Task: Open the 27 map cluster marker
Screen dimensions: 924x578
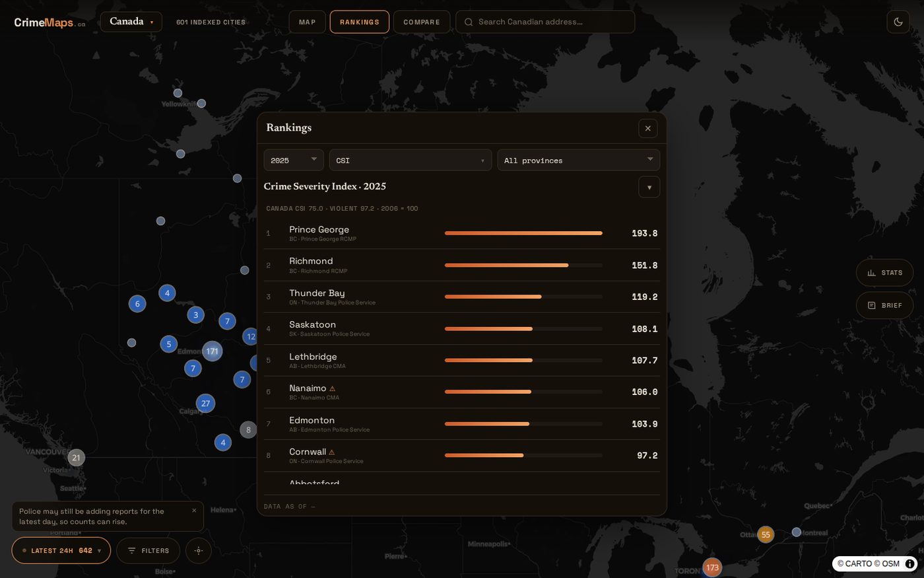Action: tap(205, 403)
